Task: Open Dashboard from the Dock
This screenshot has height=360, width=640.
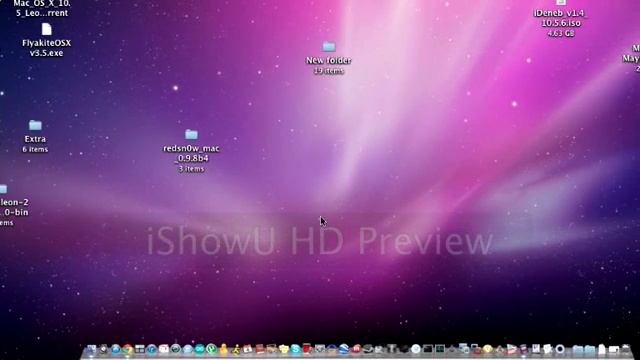Action: tap(103, 349)
